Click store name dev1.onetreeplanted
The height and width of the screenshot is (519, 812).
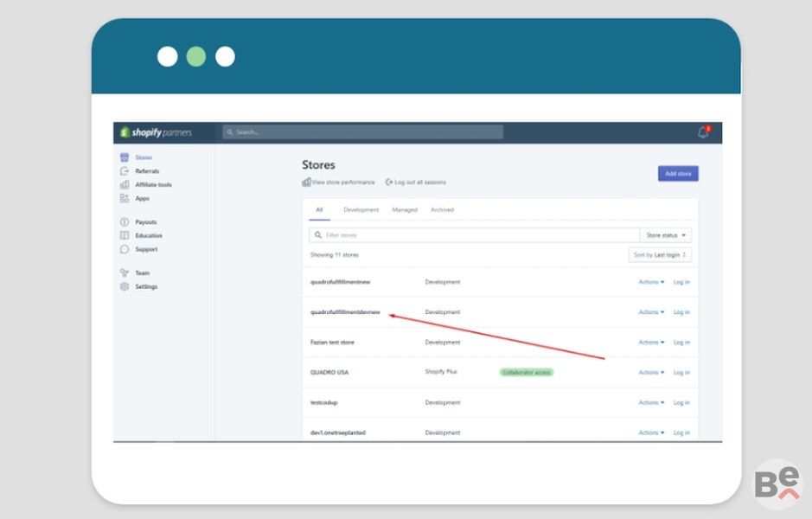pyautogui.click(x=337, y=432)
